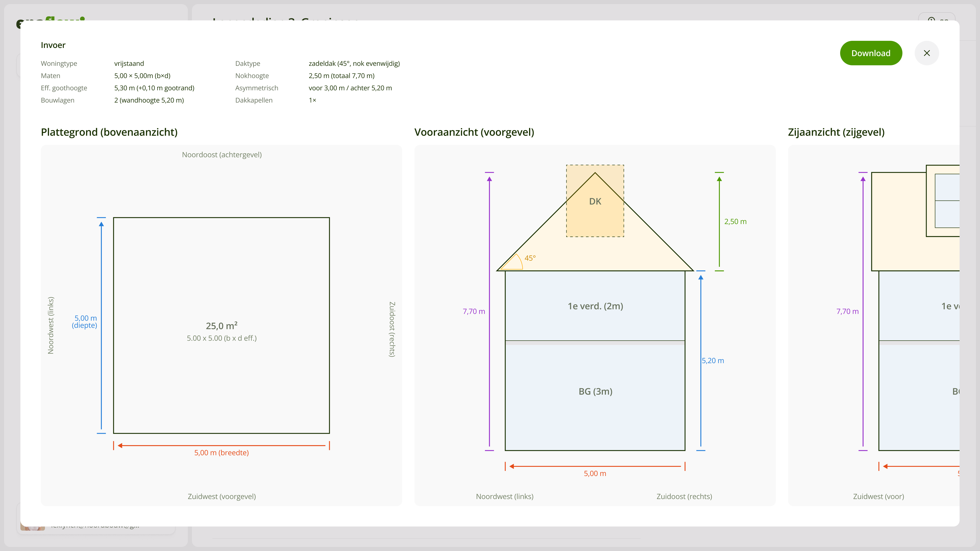Click the "DK" dormer label in Vooraanzicht

tap(595, 202)
